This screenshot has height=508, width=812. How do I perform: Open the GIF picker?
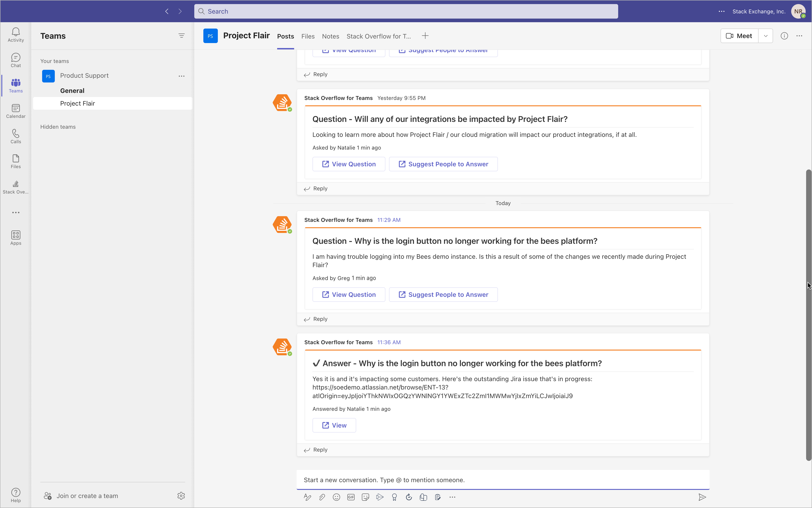(x=351, y=497)
